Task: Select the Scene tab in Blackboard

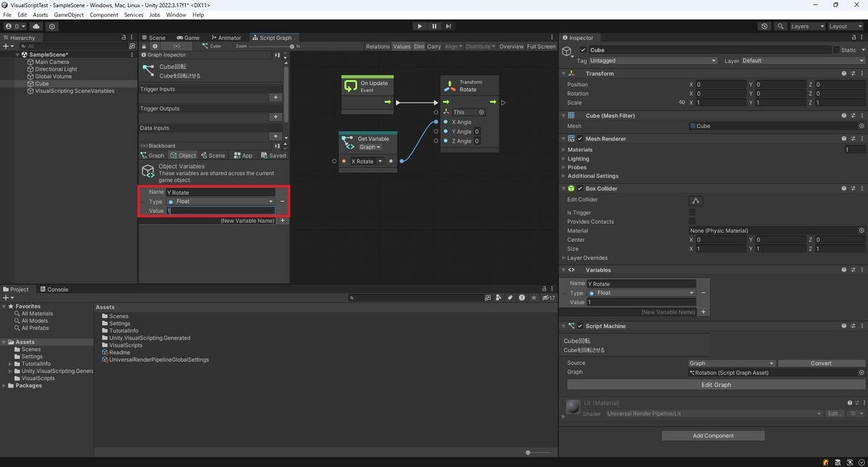Action: [x=213, y=155]
